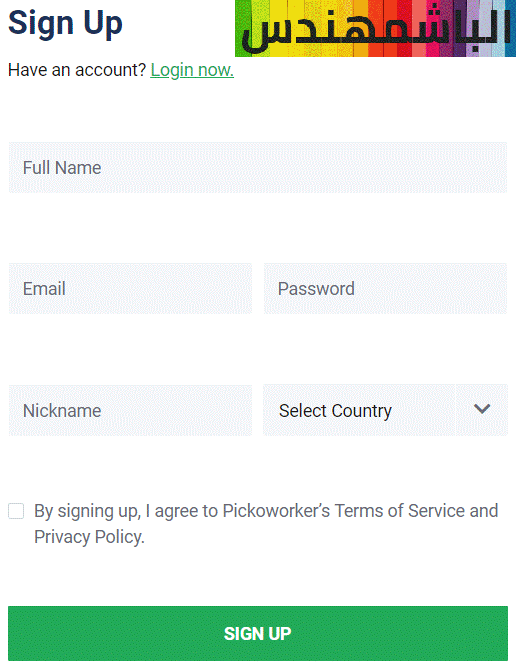Submit with the green SIGN UP button
Image resolution: width=516 pixels, height=671 pixels.
258,633
